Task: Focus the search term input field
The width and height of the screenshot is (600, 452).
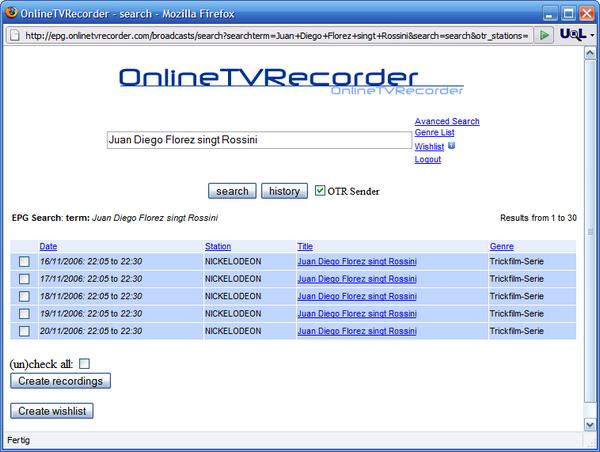Action: click(259, 140)
